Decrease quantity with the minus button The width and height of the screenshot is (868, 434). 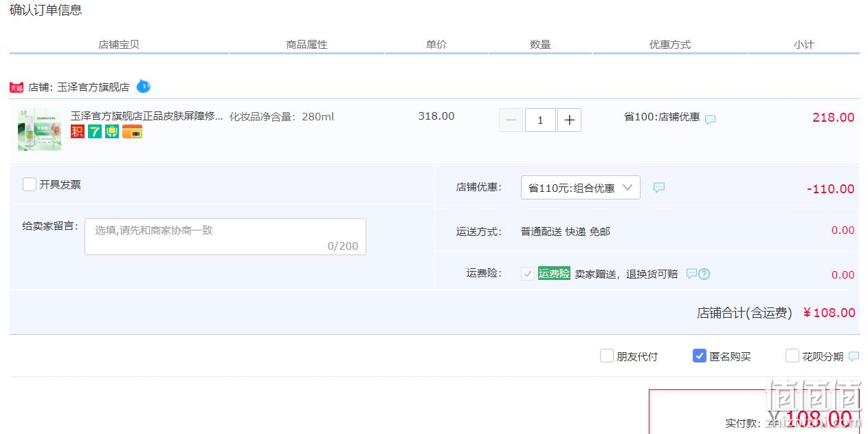pos(511,120)
